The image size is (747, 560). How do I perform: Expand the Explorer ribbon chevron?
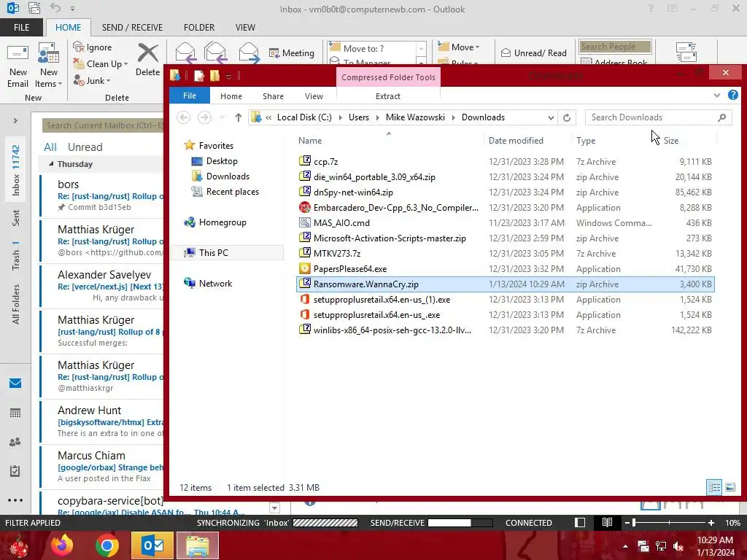[717, 96]
